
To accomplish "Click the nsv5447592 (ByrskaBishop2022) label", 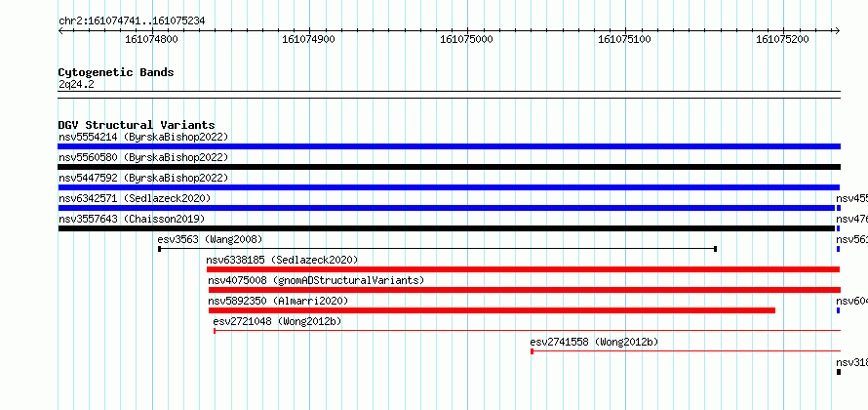I will [x=143, y=178].
